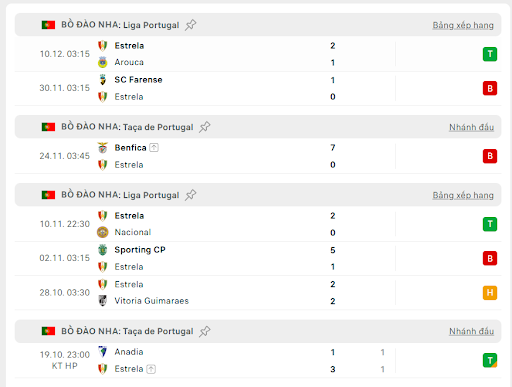Pin the first Taça de Portugal header
Viewport: 512px width, 387px height.
coord(205,127)
